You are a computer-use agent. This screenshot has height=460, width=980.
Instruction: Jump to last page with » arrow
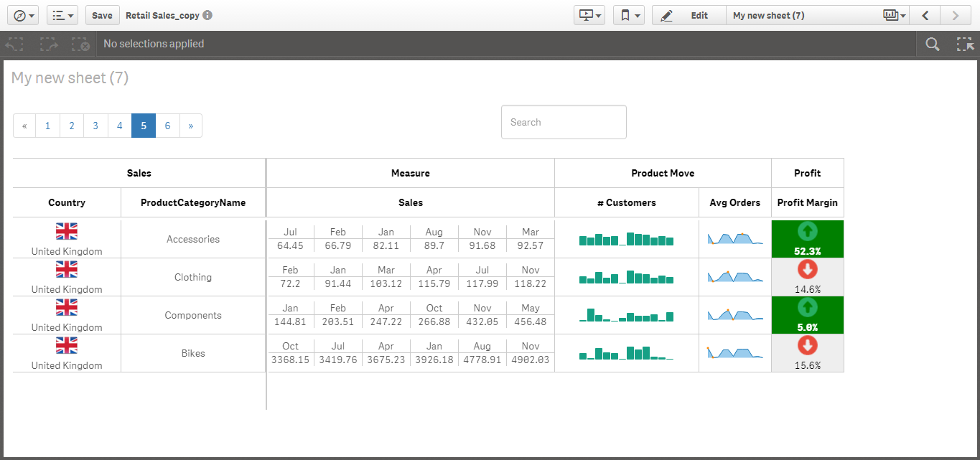click(191, 126)
